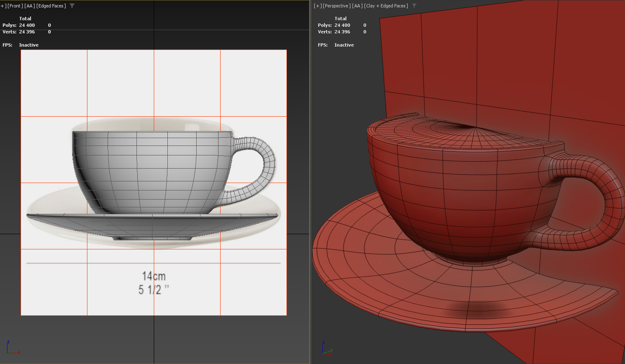Image resolution: width=625 pixels, height=364 pixels.
Task: Click the world axis gizmo in the Perspective viewport
Action: point(327,348)
